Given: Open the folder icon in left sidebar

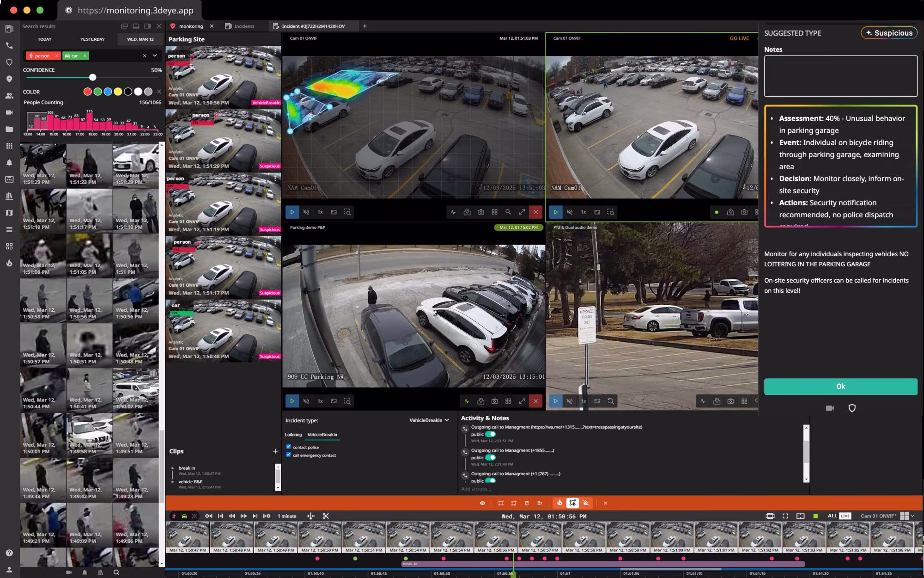Looking at the screenshot, I should tap(9, 129).
